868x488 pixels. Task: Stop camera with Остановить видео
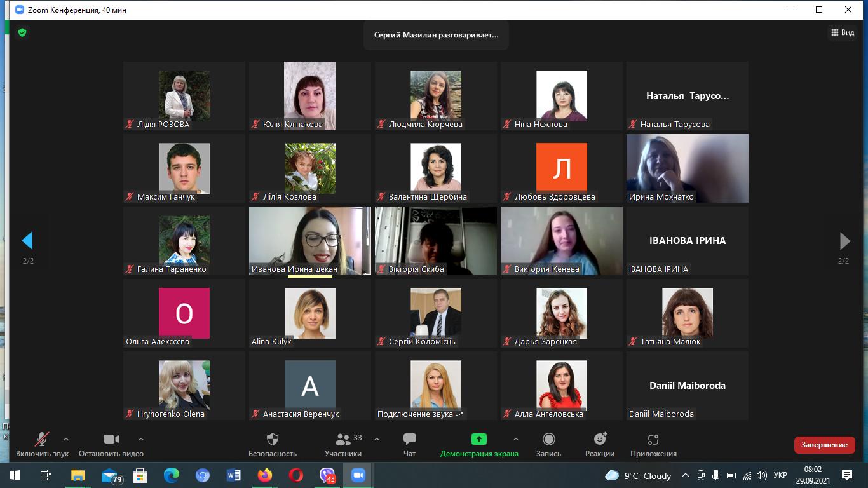coord(111,444)
